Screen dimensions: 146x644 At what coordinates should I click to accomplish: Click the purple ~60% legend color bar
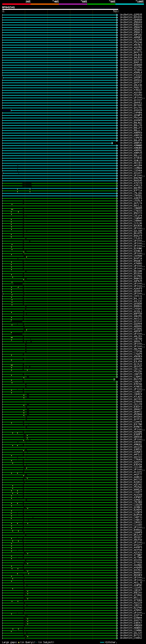tap(73, 4)
